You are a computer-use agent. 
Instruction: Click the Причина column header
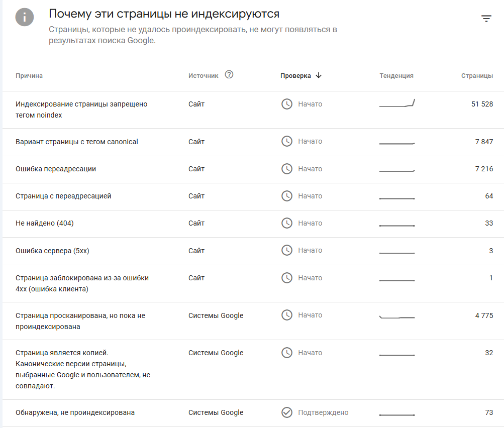click(29, 76)
